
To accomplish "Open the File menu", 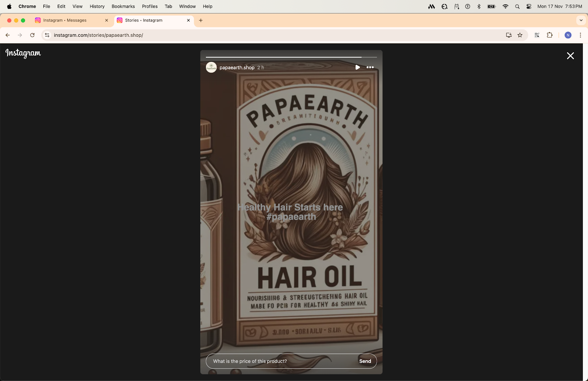I will (x=47, y=6).
